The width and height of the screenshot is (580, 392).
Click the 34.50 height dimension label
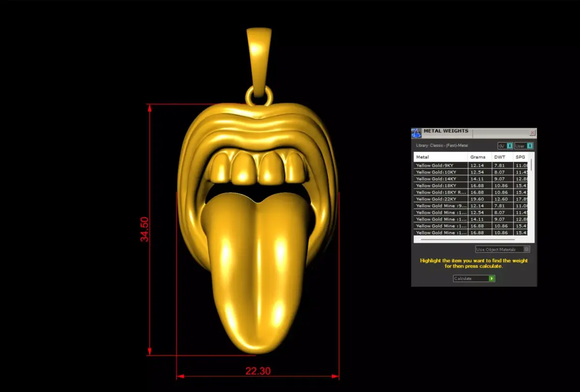coord(145,229)
